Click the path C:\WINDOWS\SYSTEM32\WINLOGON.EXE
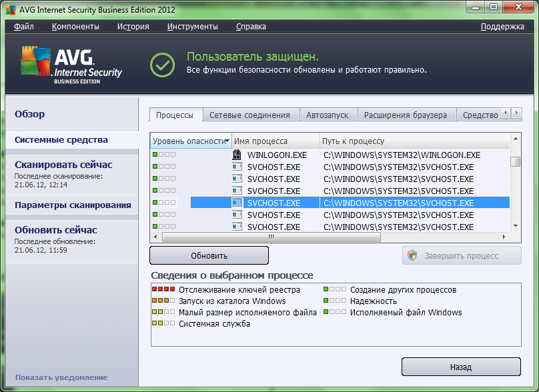 [x=402, y=155]
